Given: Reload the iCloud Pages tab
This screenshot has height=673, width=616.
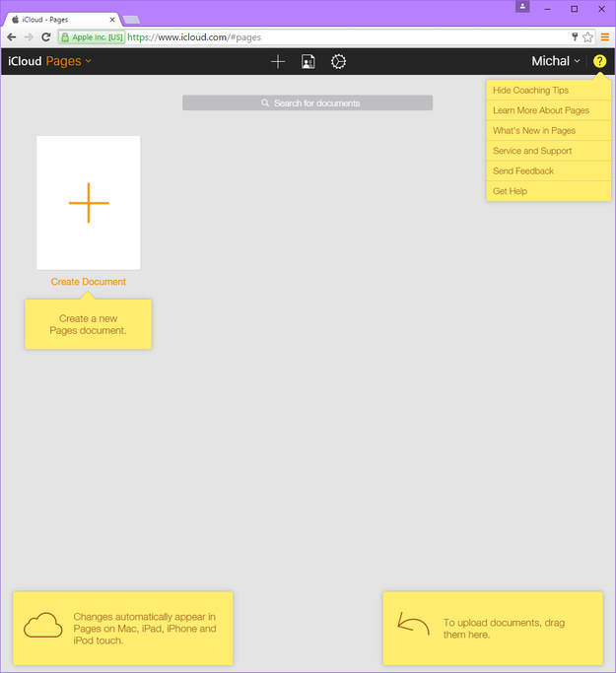Looking at the screenshot, I should tap(46, 37).
